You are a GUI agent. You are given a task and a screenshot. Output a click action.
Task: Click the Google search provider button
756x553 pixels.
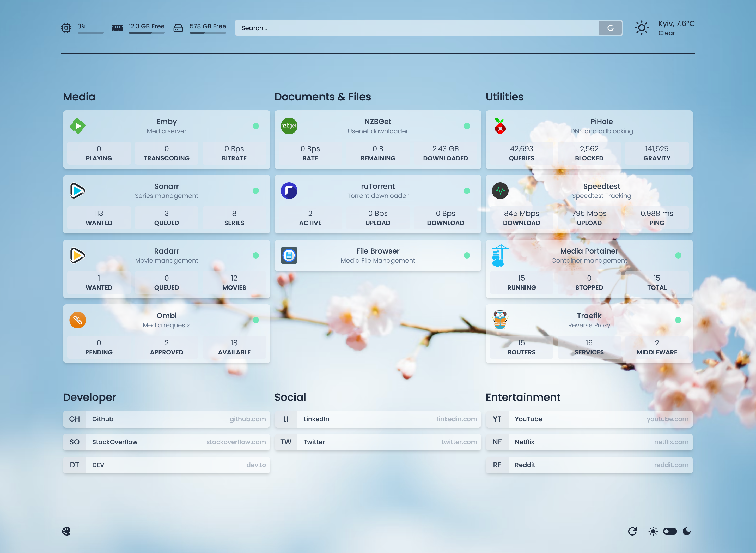tap(610, 28)
